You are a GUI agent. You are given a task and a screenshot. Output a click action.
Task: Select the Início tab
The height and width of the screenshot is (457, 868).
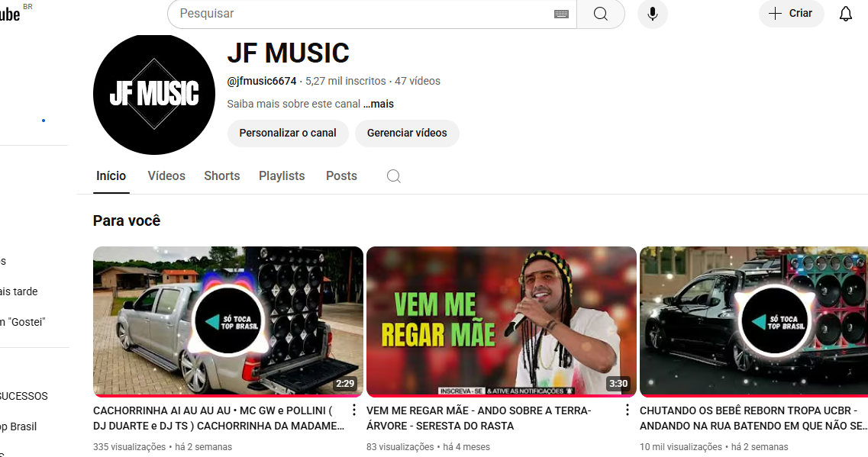coord(111,176)
